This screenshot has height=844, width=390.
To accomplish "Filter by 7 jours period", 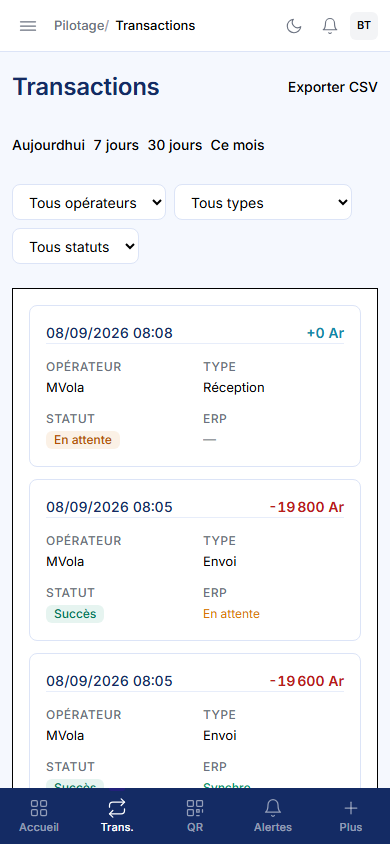I will click(x=116, y=145).
